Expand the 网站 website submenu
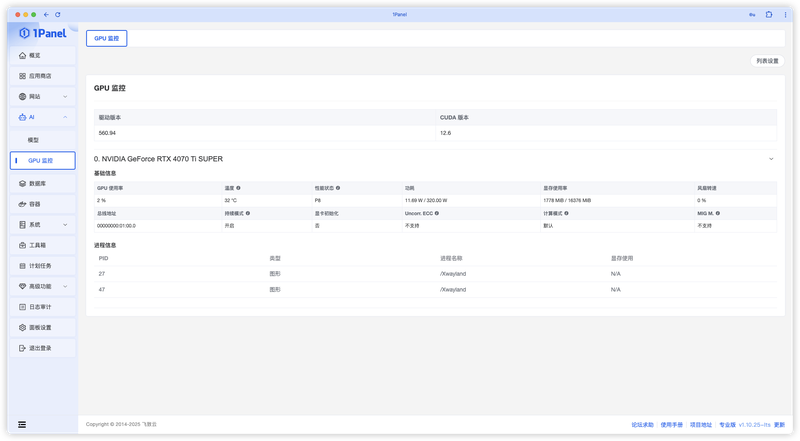800x441 pixels. pos(65,96)
